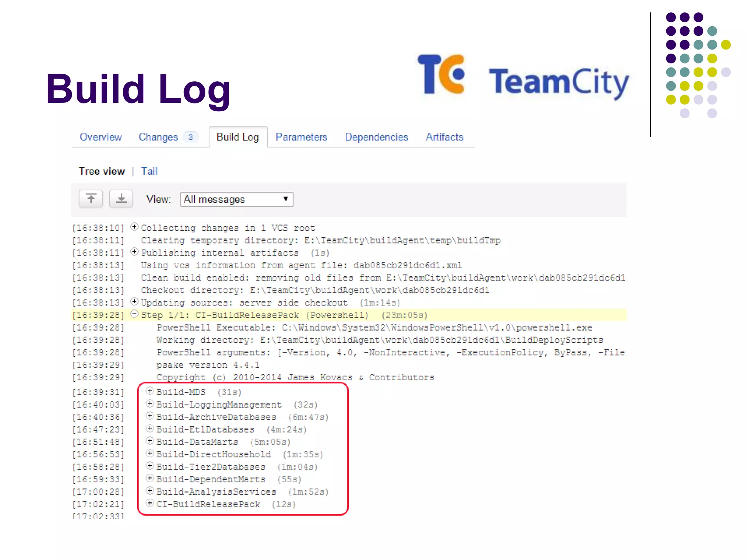Click the TeamCity TC logo icon
The width and height of the screenshot is (747, 560).
pyautogui.click(x=442, y=74)
